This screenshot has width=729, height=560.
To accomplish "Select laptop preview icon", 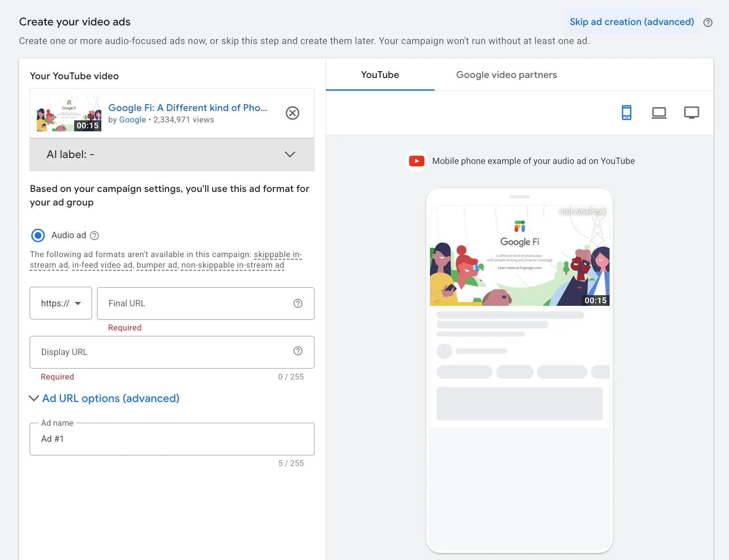I will click(659, 113).
